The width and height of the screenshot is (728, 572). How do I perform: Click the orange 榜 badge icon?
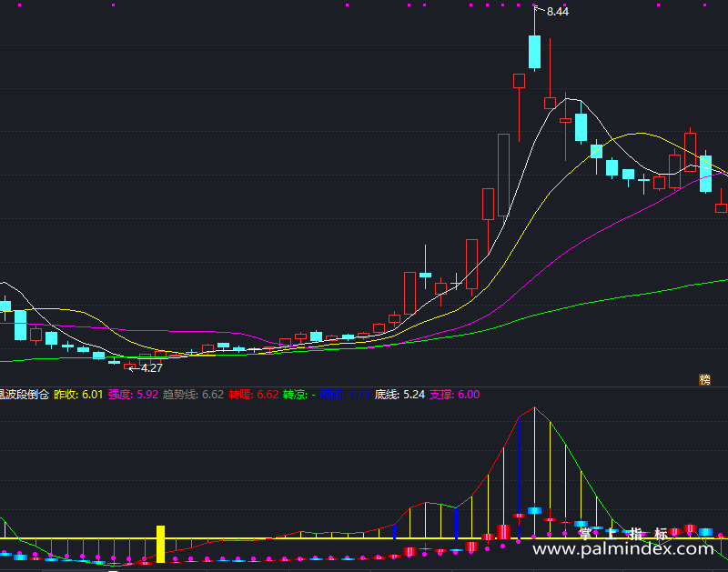point(704,380)
